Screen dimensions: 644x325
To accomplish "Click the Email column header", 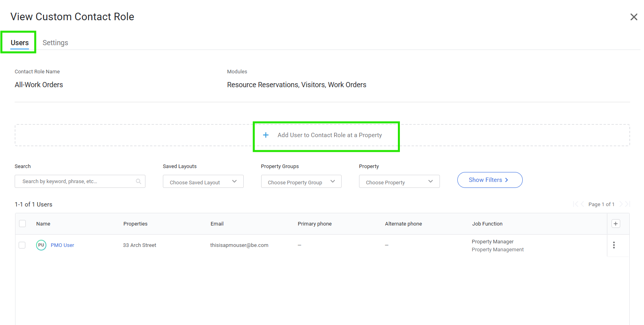I will [217, 224].
